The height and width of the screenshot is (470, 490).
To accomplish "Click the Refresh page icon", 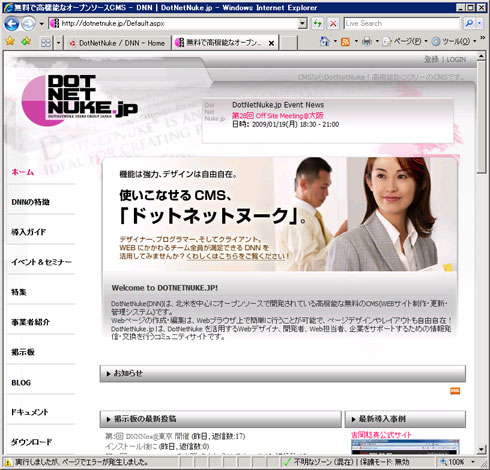I will [x=318, y=23].
